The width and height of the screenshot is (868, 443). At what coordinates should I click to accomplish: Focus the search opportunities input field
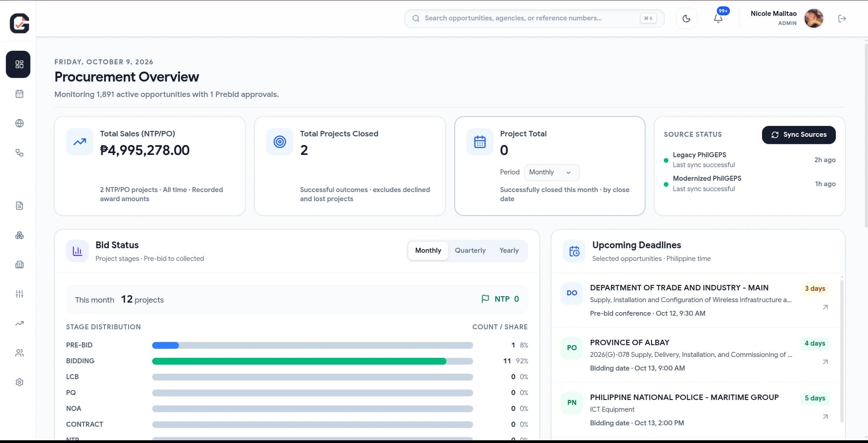pos(534,18)
